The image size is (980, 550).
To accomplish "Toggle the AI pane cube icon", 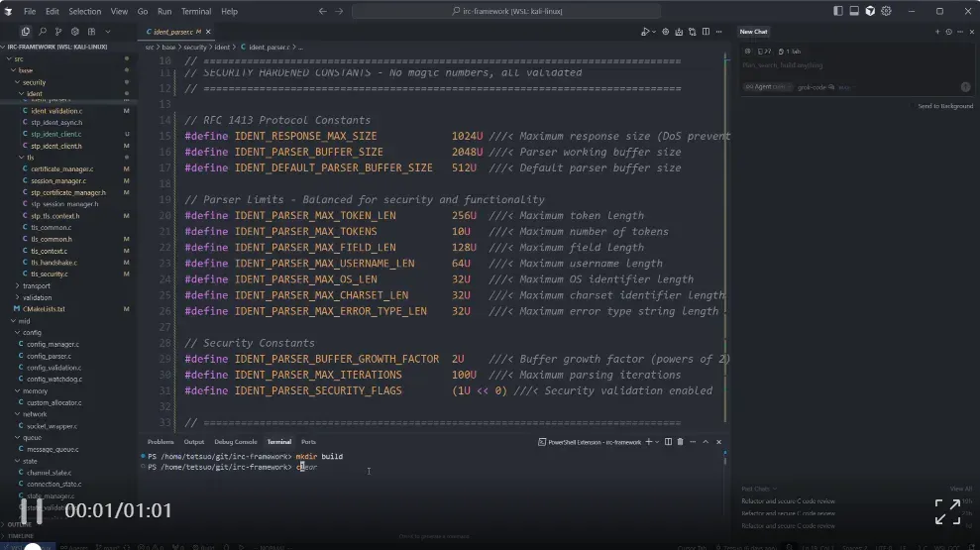I will 870,11.
